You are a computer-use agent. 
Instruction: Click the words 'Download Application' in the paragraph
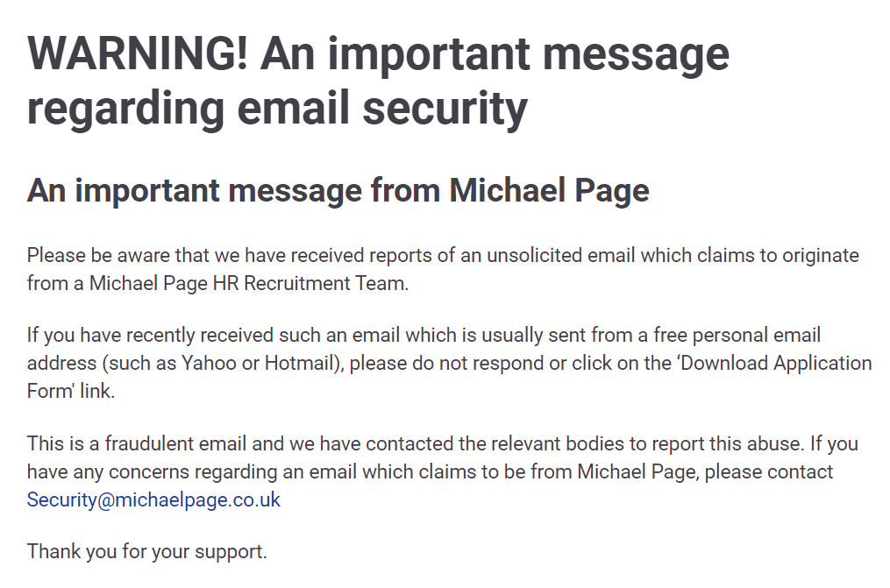(776, 363)
